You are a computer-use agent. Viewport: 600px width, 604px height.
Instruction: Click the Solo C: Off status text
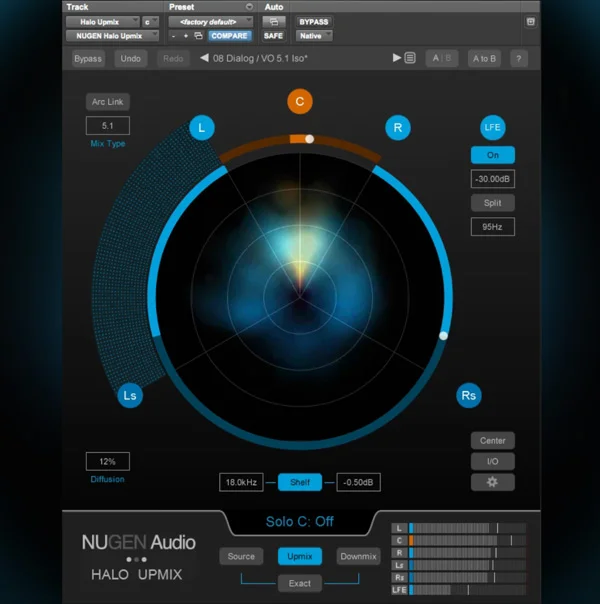(x=300, y=522)
